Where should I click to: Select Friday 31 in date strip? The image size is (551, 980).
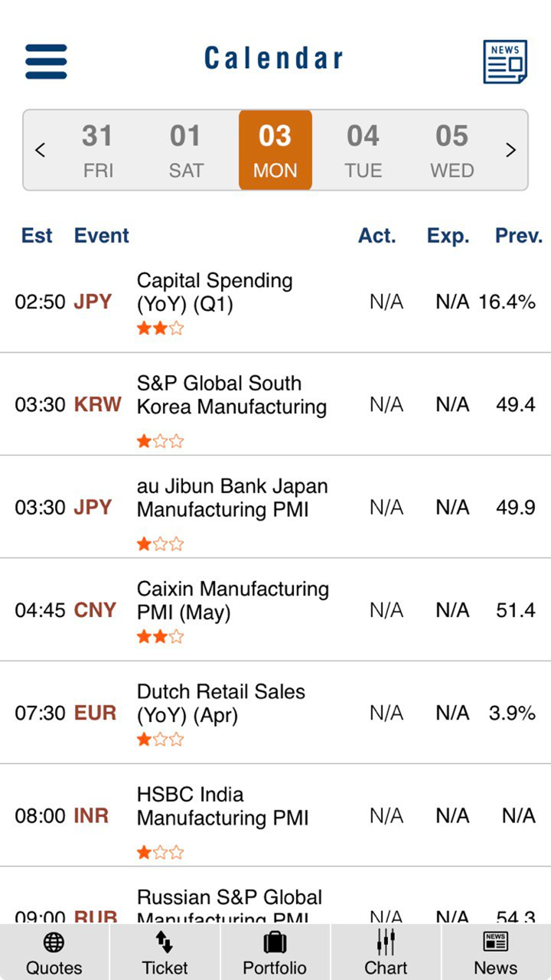coord(98,150)
